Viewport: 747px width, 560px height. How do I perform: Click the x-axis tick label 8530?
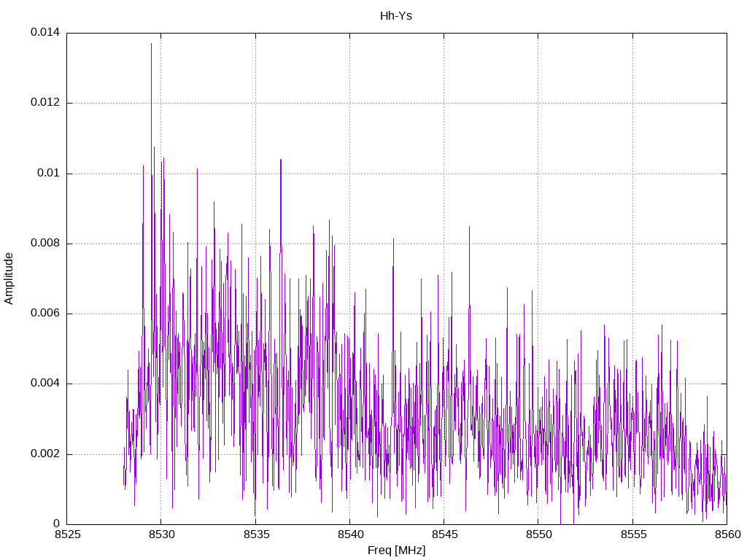(x=161, y=534)
